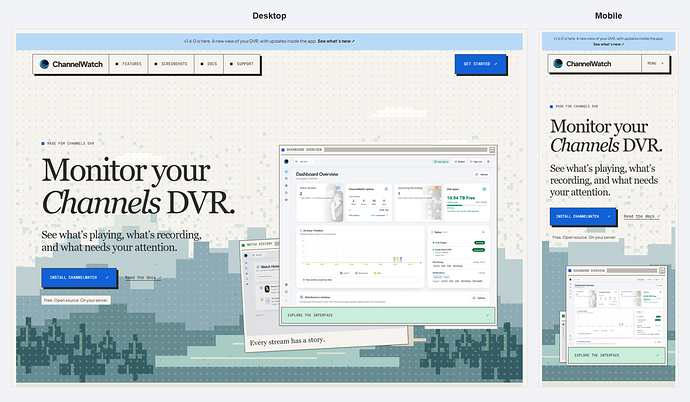
Task: Click the ChannelWatch Uptime card icon
Action: [386, 189]
